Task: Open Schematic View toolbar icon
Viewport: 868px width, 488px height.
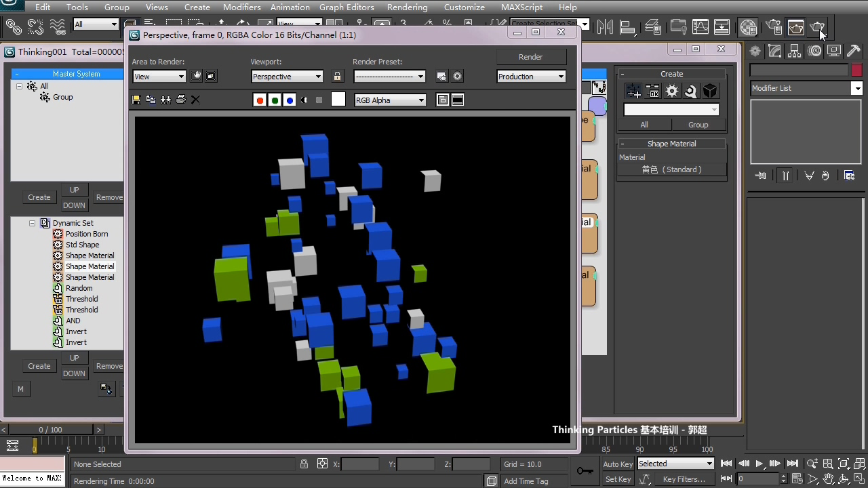Action: coord(722,27)
